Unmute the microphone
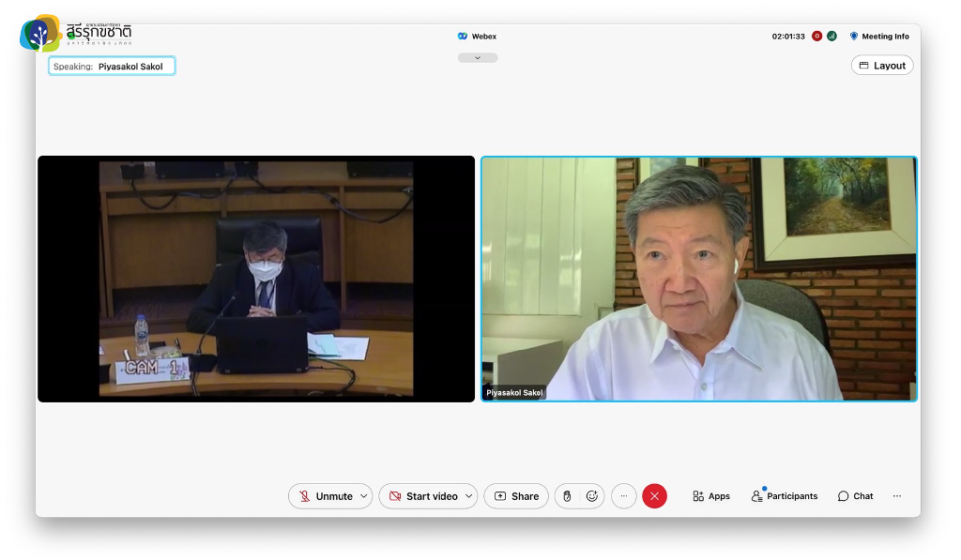 tap(325, 496)
